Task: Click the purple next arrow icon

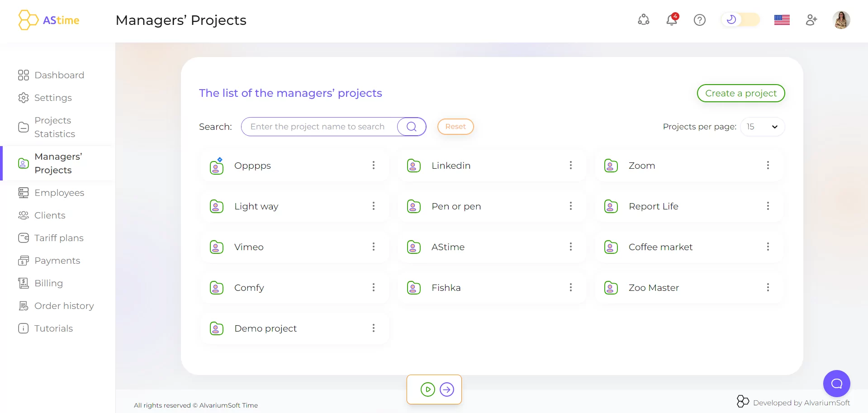Action: click(x=447, y=389)
